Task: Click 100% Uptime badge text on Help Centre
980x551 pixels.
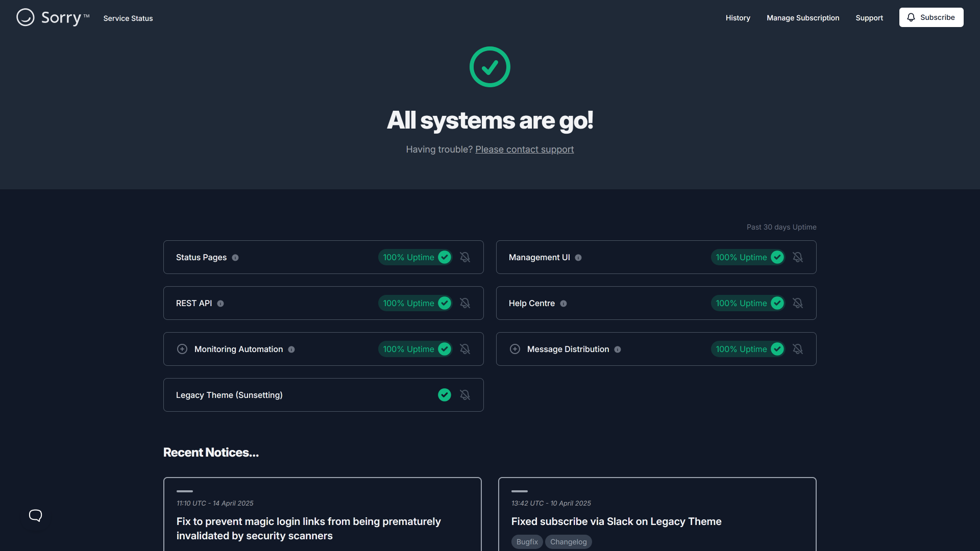Action: pos(741,304)
